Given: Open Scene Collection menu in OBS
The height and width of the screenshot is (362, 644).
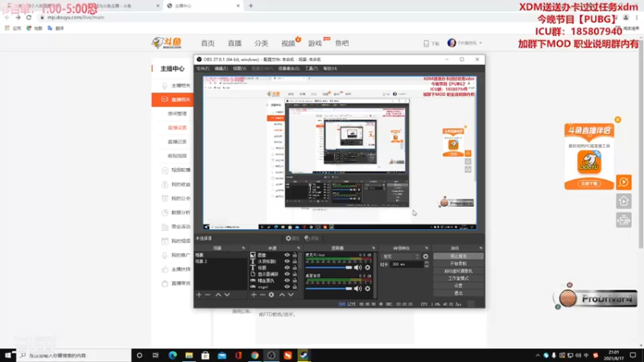Looking at the screenshot, I should pos(289,68).
